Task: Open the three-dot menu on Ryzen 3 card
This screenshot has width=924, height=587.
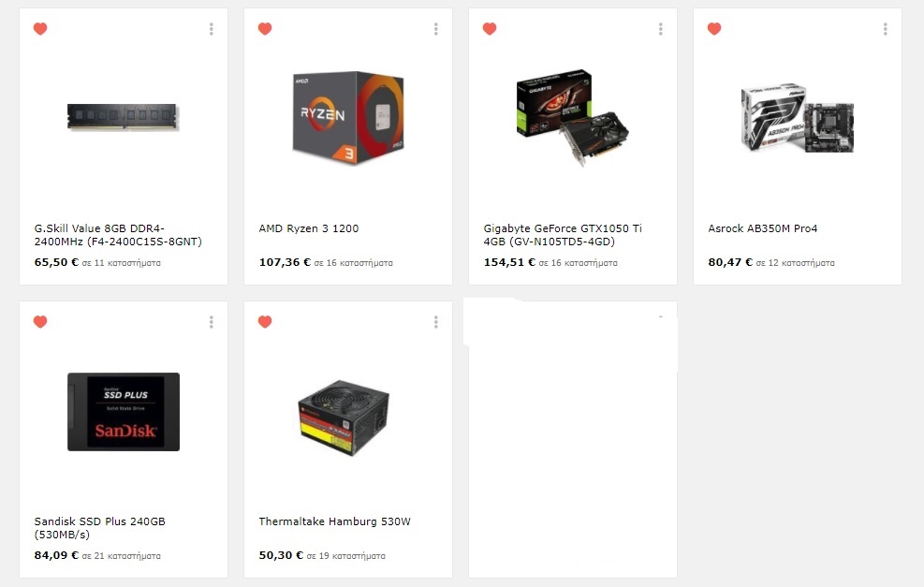Action: (436, 29)
